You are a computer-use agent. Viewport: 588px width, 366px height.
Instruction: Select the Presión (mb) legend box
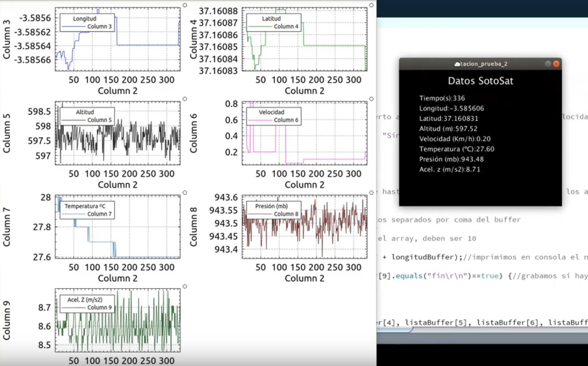click(x=274, y=210)
